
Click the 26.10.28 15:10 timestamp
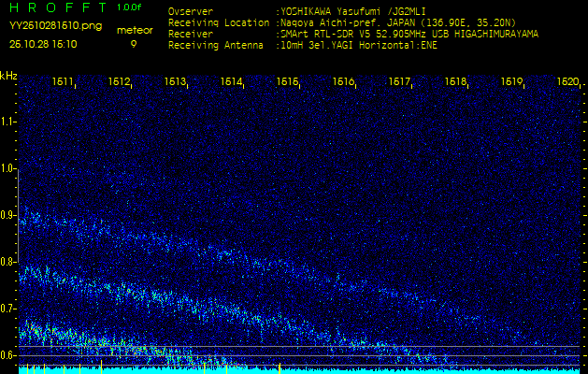point(43,43)
